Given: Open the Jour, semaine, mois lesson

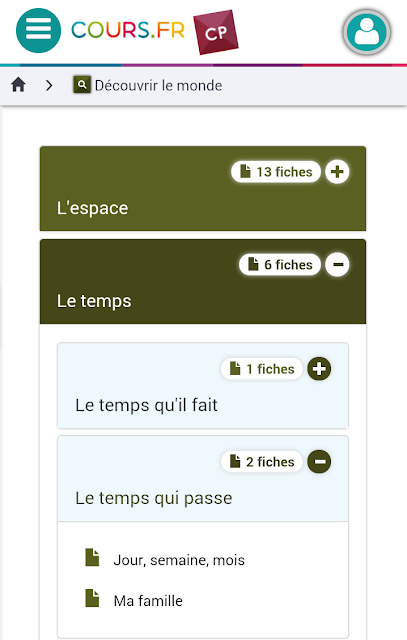Looking at the screenshot, I should click(179, 560).
